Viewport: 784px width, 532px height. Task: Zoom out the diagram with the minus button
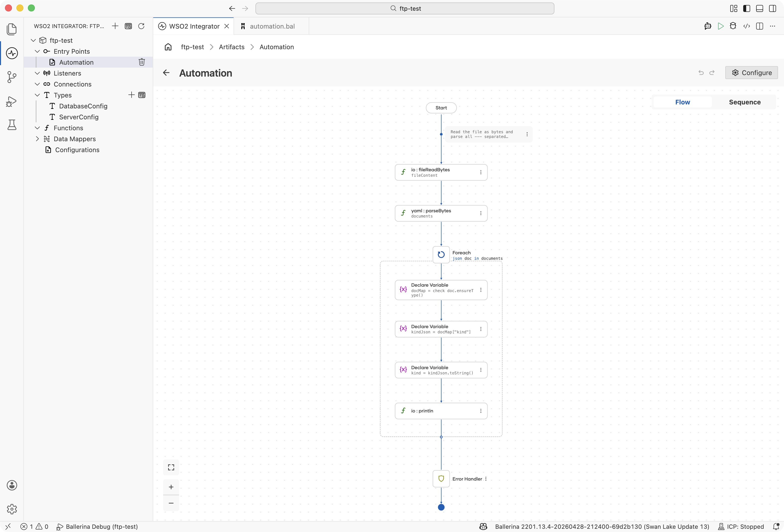click(x=171, y=503)
